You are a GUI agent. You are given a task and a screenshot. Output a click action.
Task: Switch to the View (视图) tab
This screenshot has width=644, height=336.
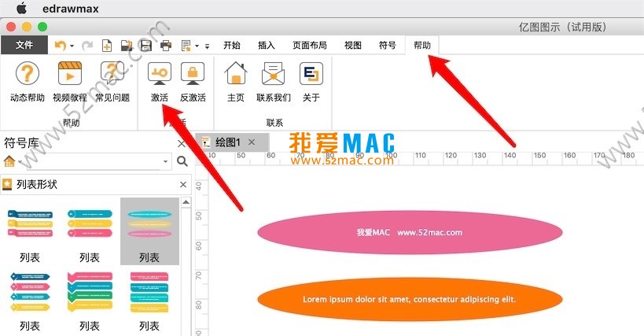pos(353,45)
